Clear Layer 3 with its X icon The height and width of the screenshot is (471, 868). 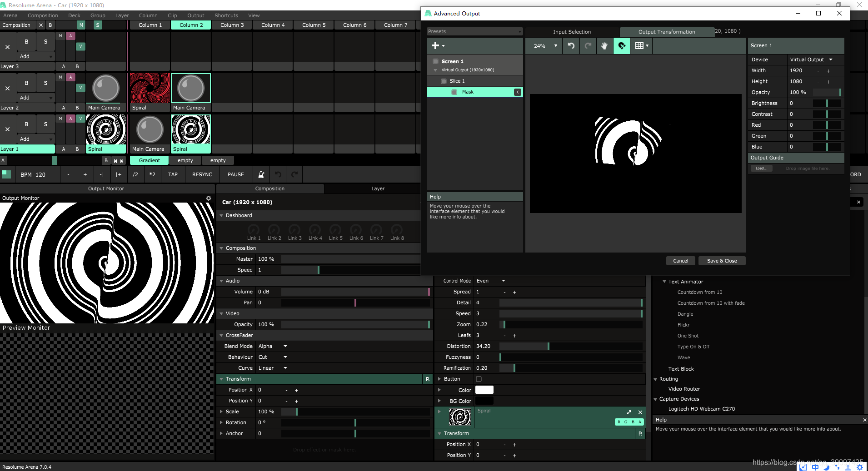tap(8, 47)
